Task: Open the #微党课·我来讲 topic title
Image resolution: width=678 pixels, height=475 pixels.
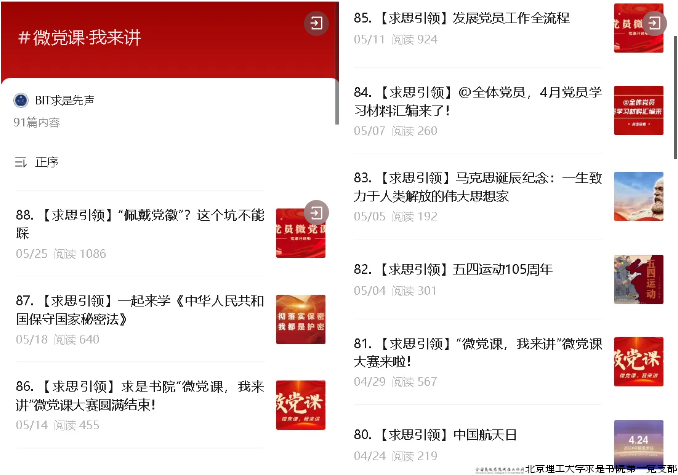Action: tap(80, 38)
